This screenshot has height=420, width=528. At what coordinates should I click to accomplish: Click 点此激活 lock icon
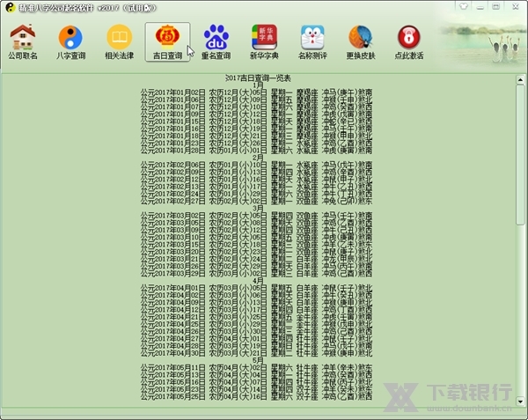(409, 41)
